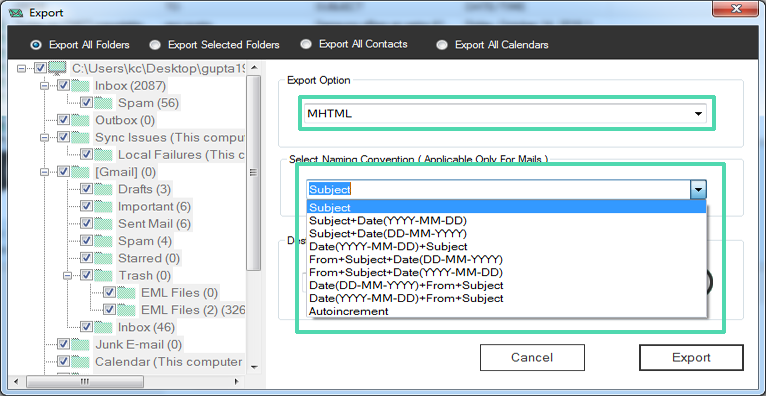Select the Local Failures tree item
The image size is (766, 396).
pyautogui.click(x=181, y=155)
